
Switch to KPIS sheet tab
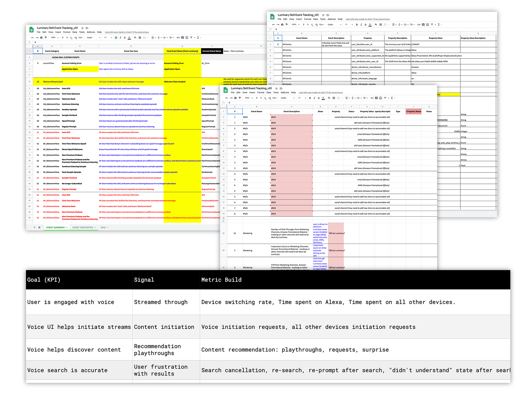[x=104, y=228]
